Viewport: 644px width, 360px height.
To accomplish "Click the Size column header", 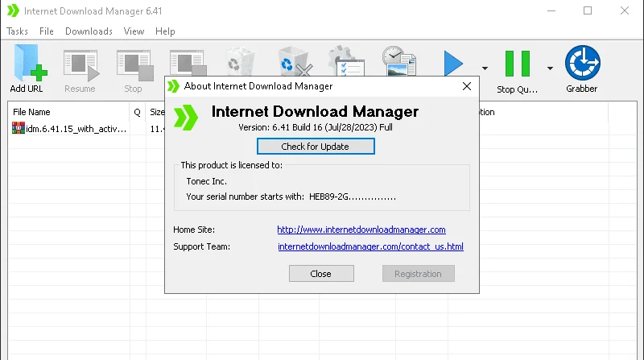I will click(x=155, y=112).
